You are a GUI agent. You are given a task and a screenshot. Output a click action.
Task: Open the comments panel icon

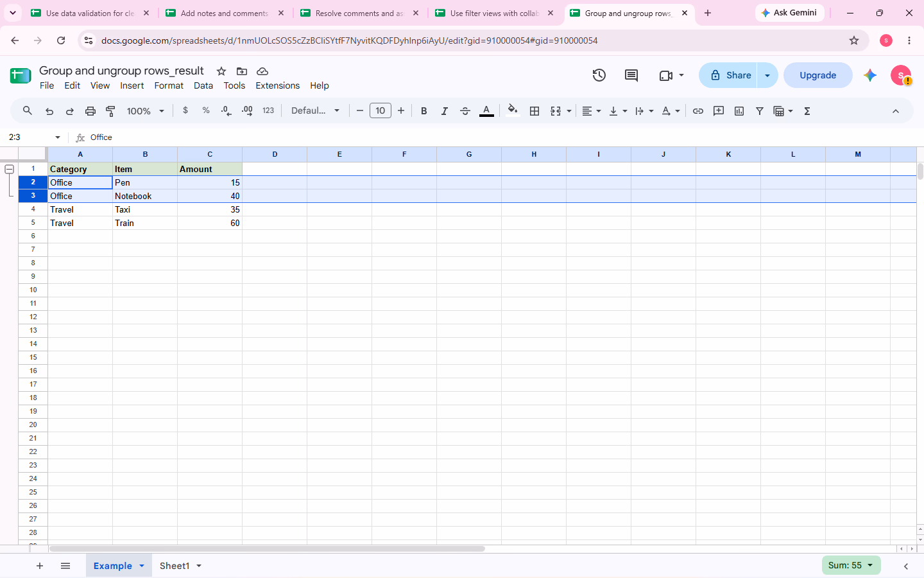click(631, 75)
